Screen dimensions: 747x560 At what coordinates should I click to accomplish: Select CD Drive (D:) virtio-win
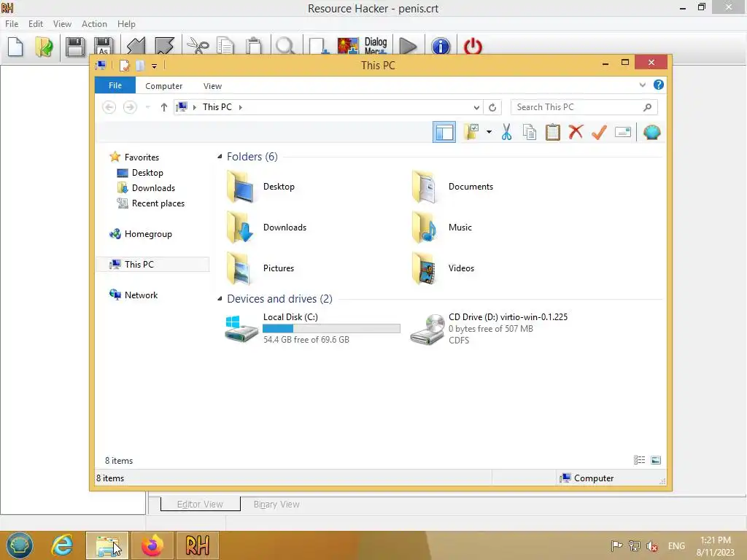pos(489,329)
